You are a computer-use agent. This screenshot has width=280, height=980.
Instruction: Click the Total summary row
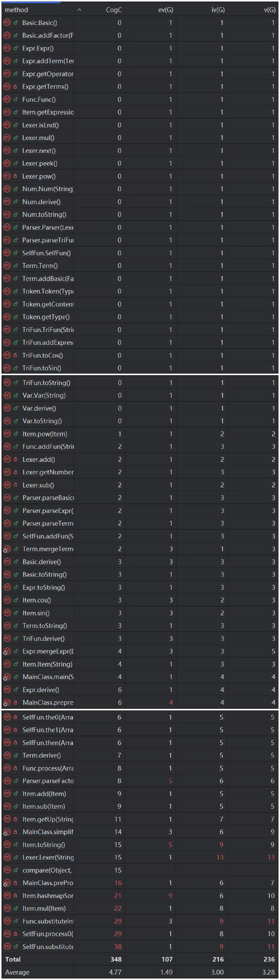[13, 959]
